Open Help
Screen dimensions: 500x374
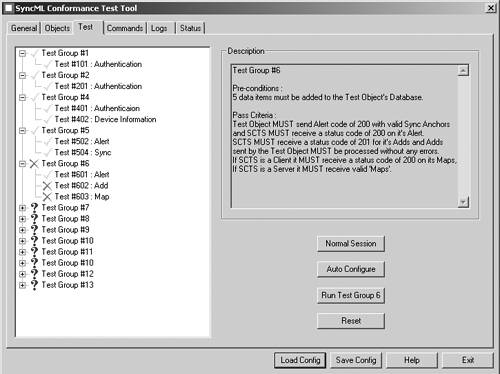pos(412,360)
